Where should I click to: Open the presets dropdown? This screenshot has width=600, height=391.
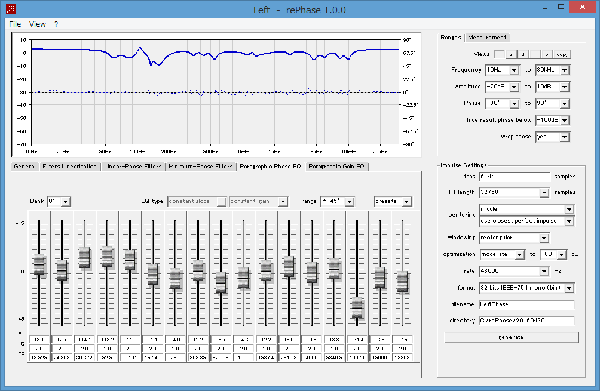[407, 202]
